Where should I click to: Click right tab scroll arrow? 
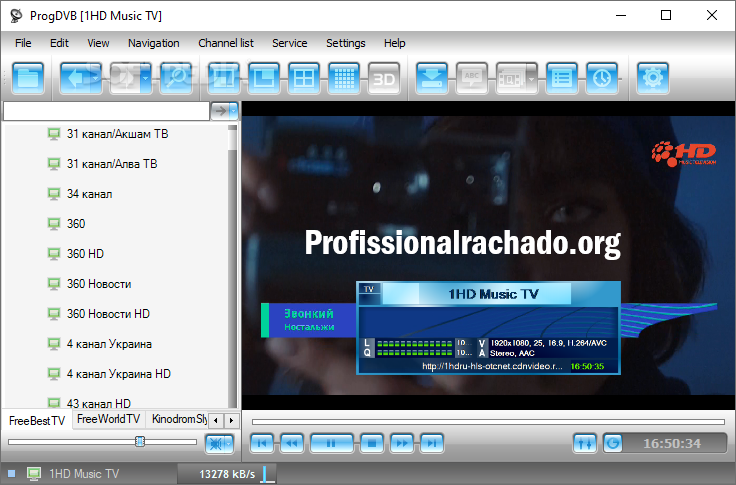click(231, 420)
